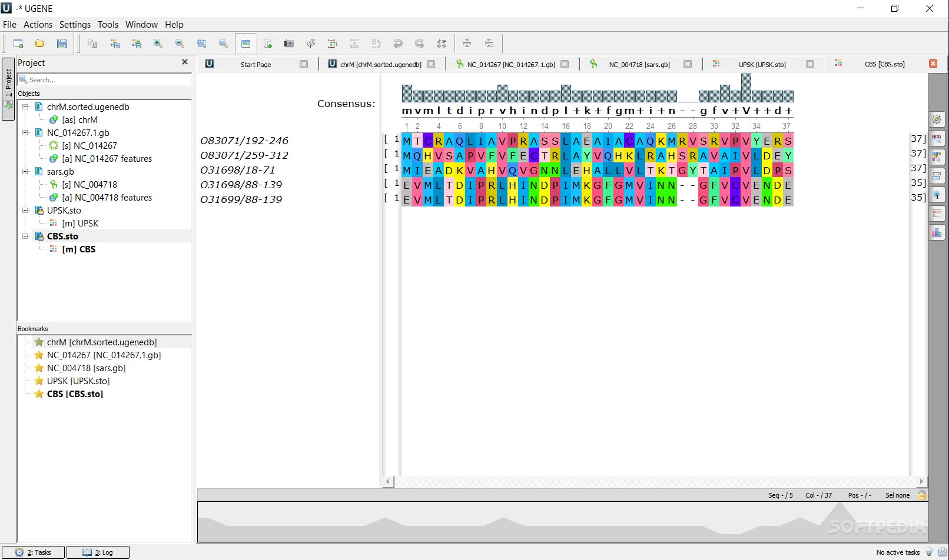The width and height of the screenshot is (949, 560).
Task: Click the Reset zoom magnifier icon
Action: pos(223,44)
